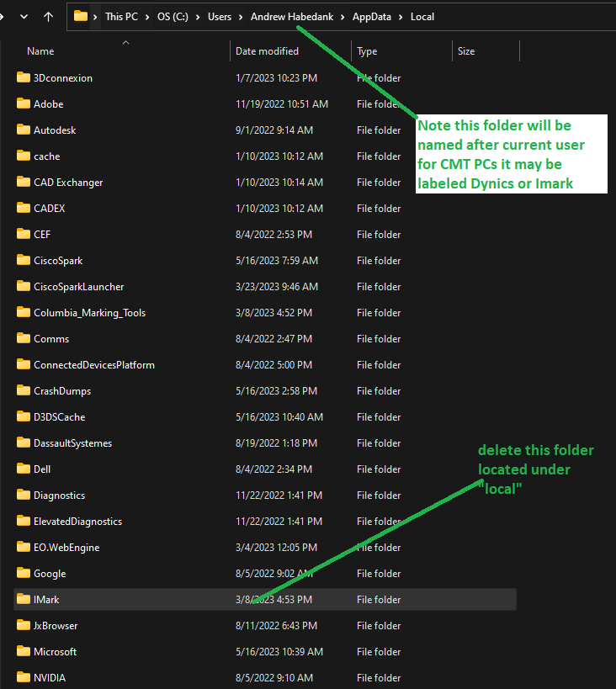Click the address bar folder icon

(81, 16)
